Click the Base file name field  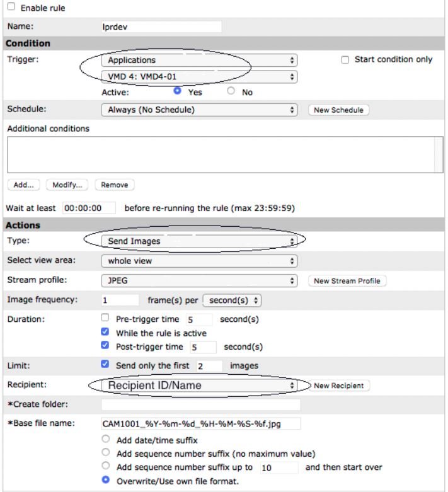tap(201, 424)
